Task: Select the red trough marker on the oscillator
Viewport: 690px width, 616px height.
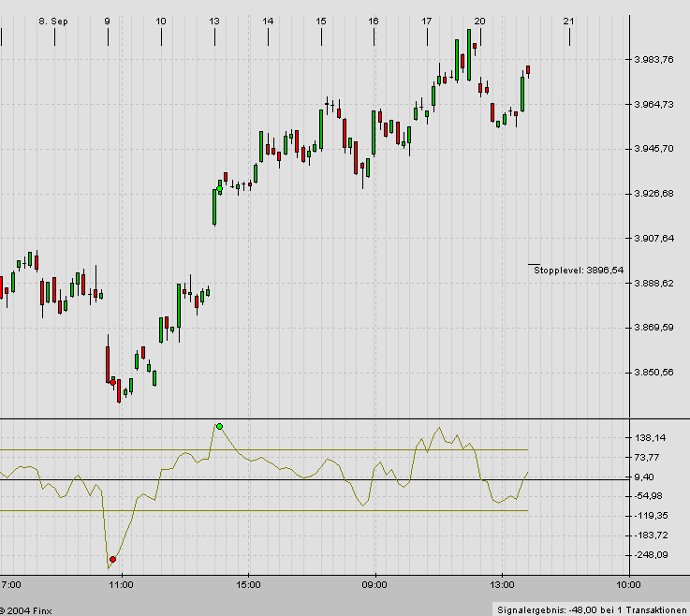Action: click(112, 559)
